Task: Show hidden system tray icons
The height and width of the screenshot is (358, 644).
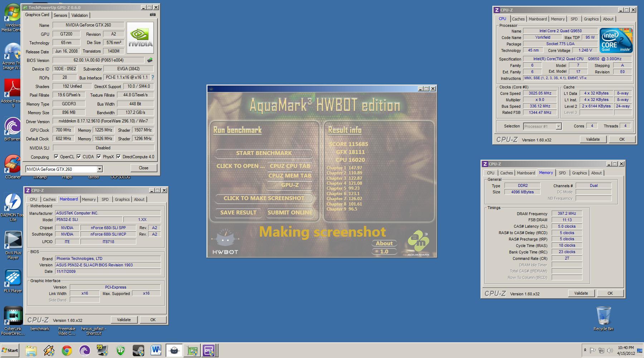Action: coord(585,350)
